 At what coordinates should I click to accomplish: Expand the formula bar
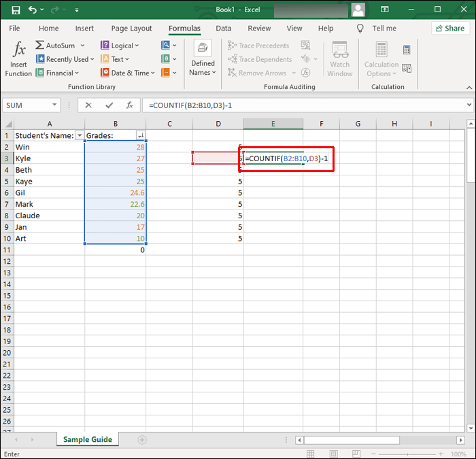tap(469, 105)
